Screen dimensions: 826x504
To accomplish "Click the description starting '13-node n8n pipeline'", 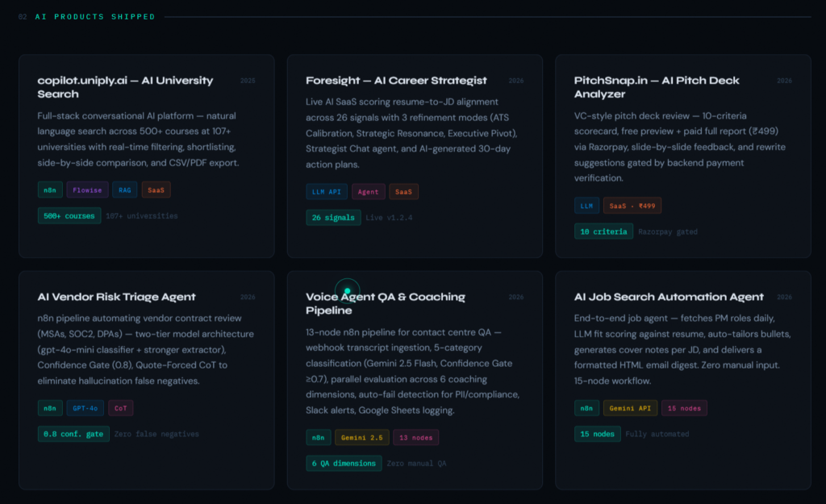I will point(412,371).
